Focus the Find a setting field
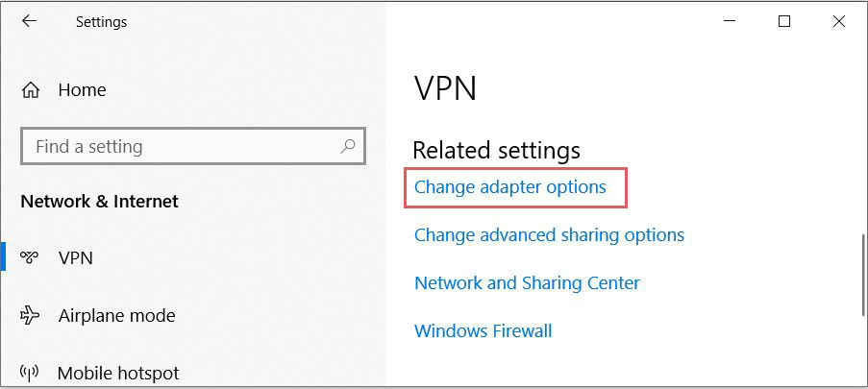This screenshot has width=868, height=389. (192, 146)
